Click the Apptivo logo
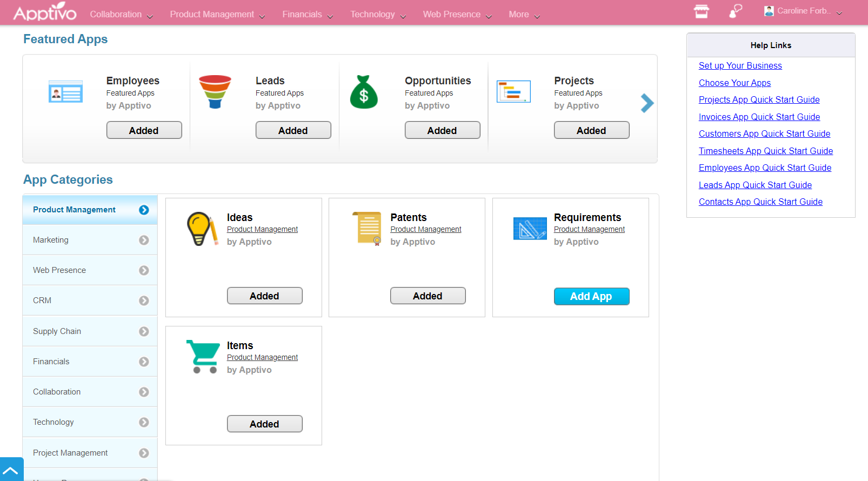868x481 pixels. (45, 11)
